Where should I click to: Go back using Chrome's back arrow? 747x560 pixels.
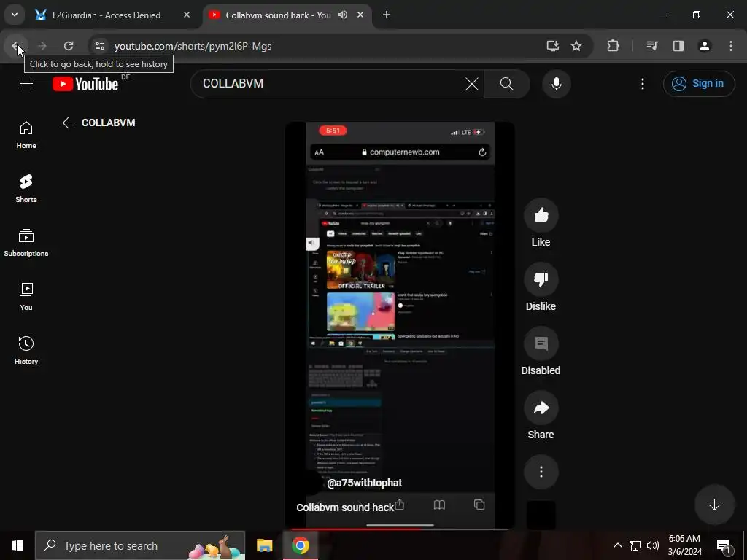[16, 46]
